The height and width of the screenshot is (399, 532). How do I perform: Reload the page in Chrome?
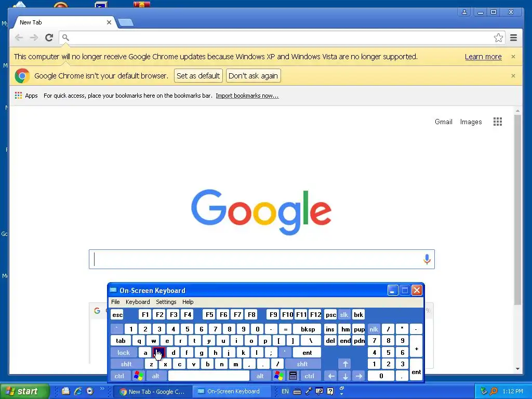coord(49,37)
